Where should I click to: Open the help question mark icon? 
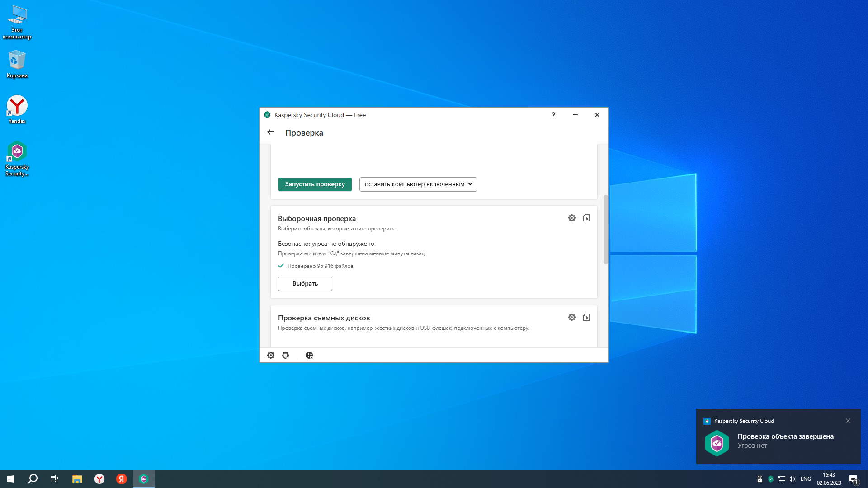pos(553,115)
